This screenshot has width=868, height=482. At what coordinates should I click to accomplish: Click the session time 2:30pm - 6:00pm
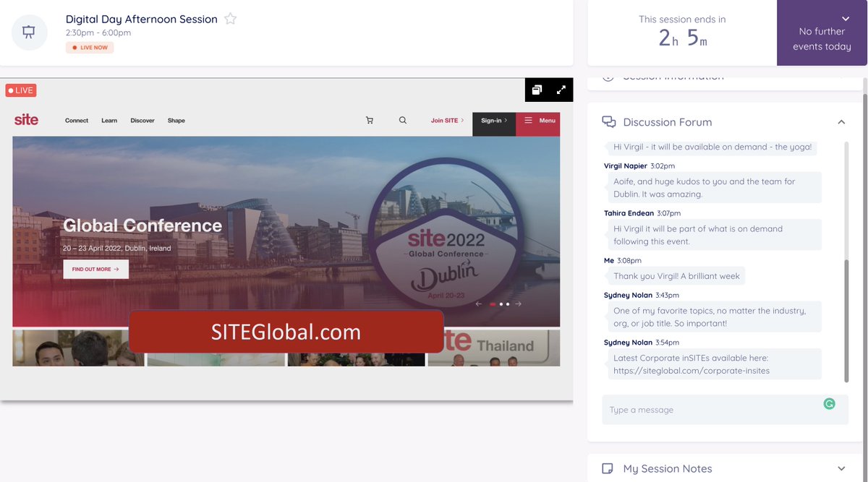pos(98,33)
